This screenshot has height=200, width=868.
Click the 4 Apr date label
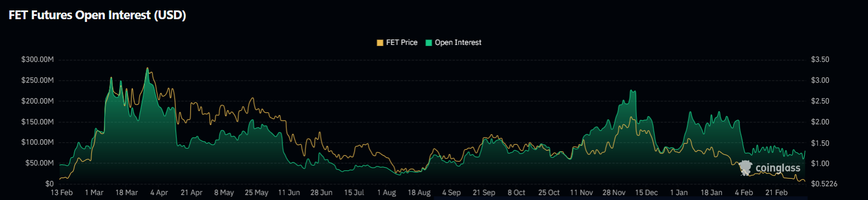click(x=159, y=192)
